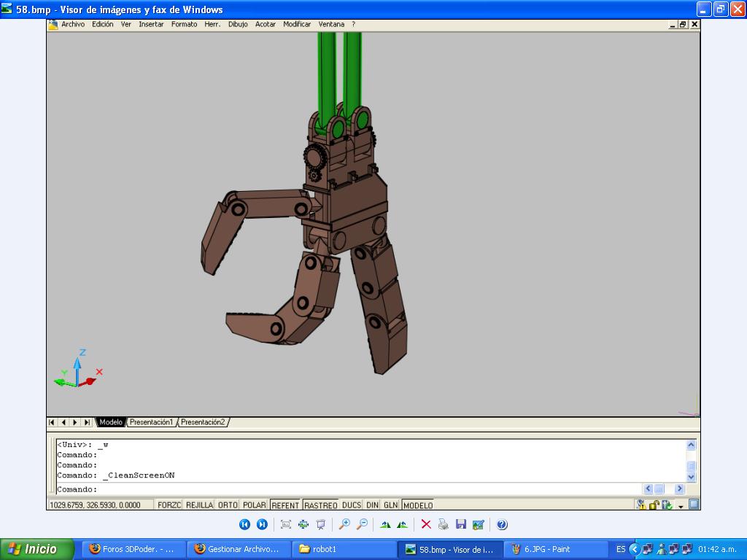Toggle MODELO space button
Image resolution: width=747 pixels, height=560 pixels.
(x=418, y=505)
